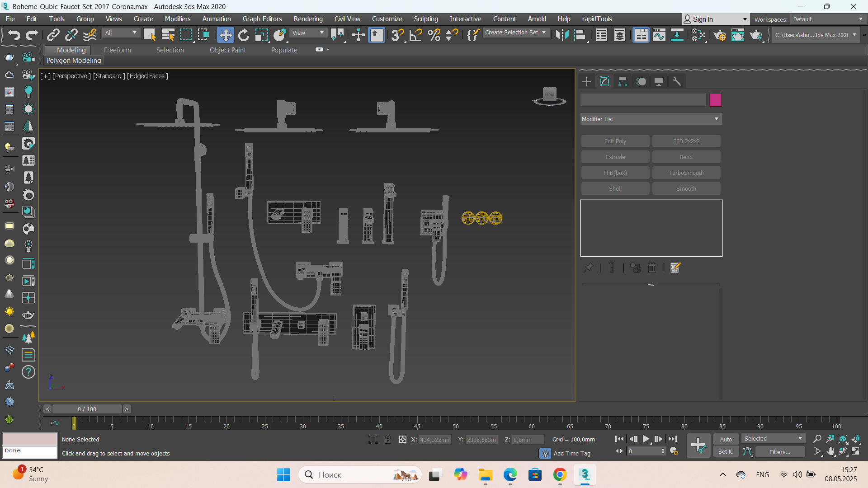Screen dimensions: 868x488
Task: Open the Rendered Frame Window icon
Action: [738, 35]
